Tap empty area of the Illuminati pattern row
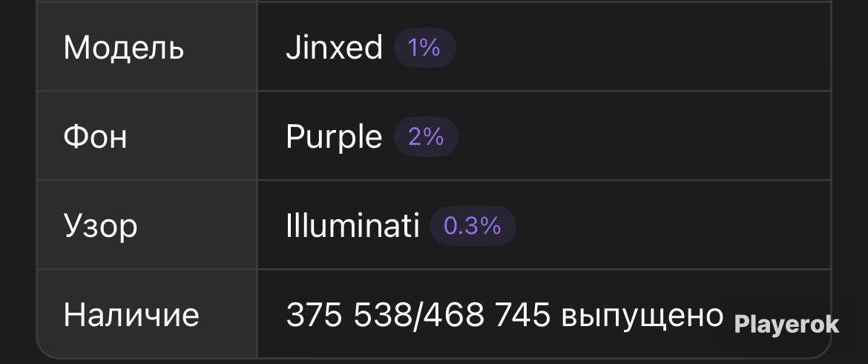The image size is (868, 364). [x=673, y=226]
